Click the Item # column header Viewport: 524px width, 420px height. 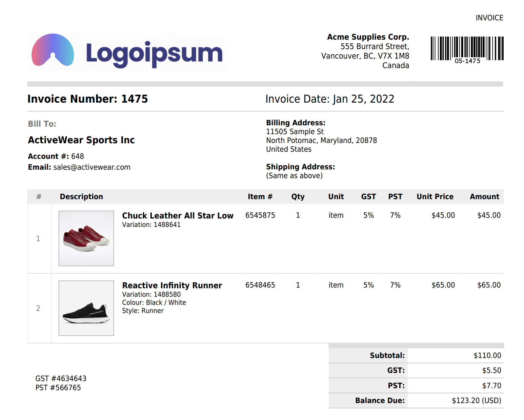click(260, 197)
